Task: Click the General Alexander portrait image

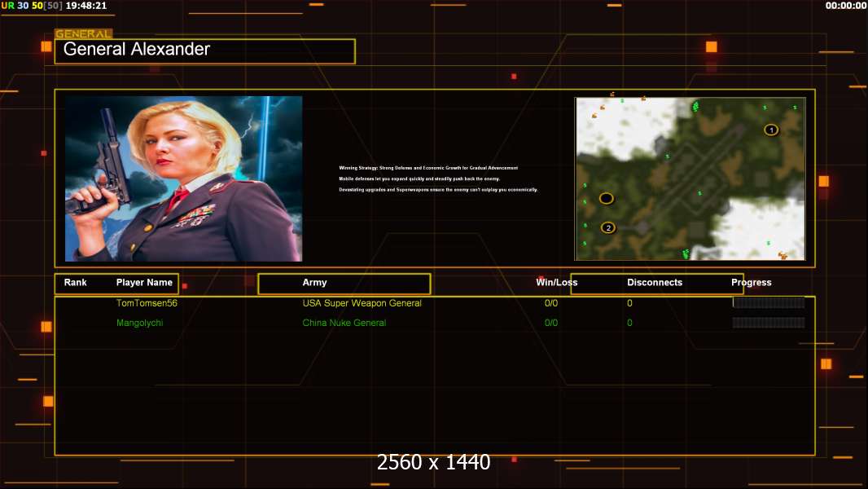Action: click(x=183, y=178)
